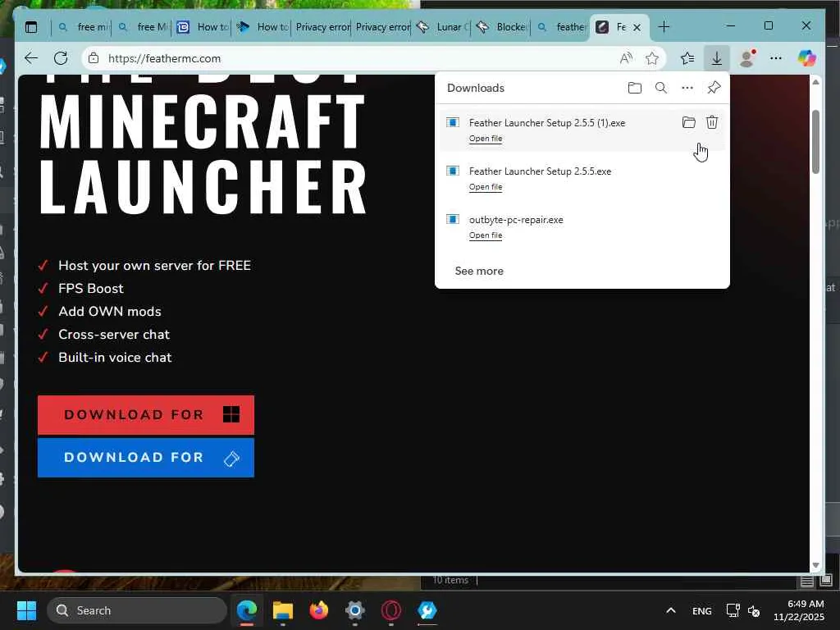Open Settings and more menu
This screenshot has height=630, width=840.
click(x=776, y=58)
